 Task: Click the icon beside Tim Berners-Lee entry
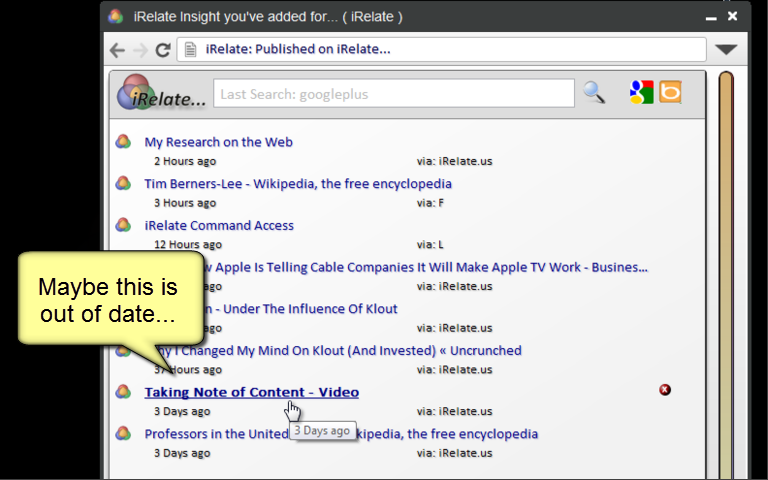click(x=123, y=183)
